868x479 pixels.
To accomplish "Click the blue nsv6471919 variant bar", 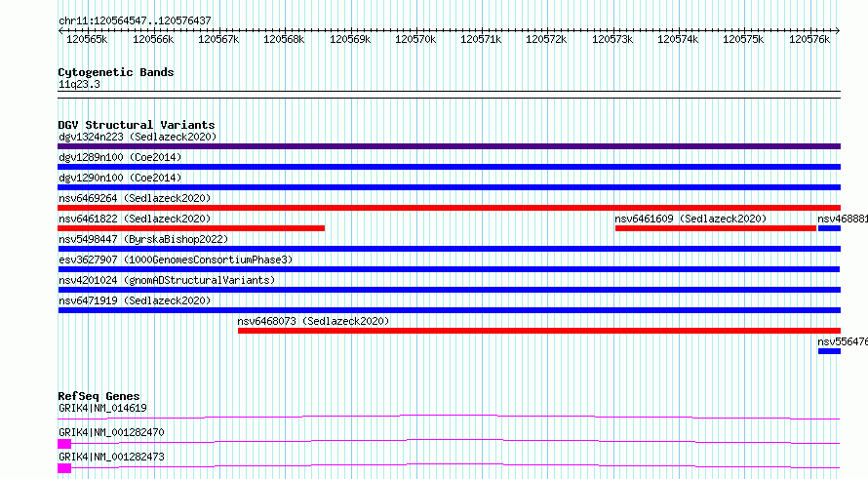I will coord(449,310).
